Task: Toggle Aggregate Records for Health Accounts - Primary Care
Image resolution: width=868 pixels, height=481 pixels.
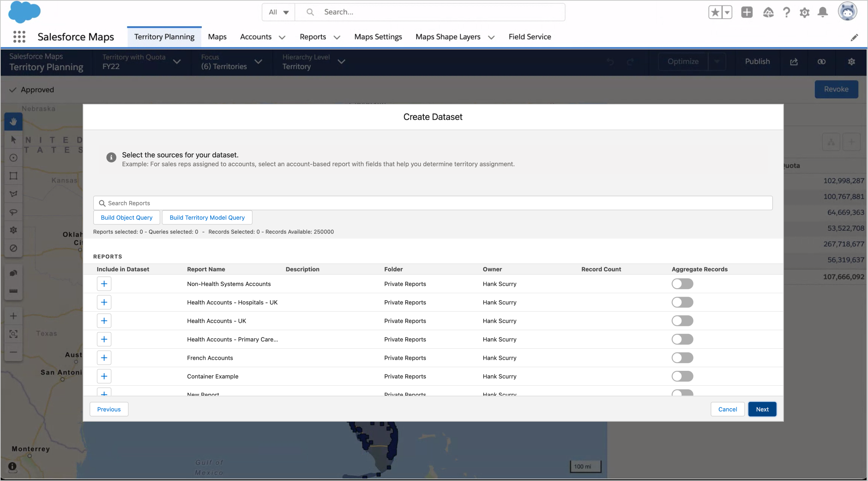Action: point(682,339)
